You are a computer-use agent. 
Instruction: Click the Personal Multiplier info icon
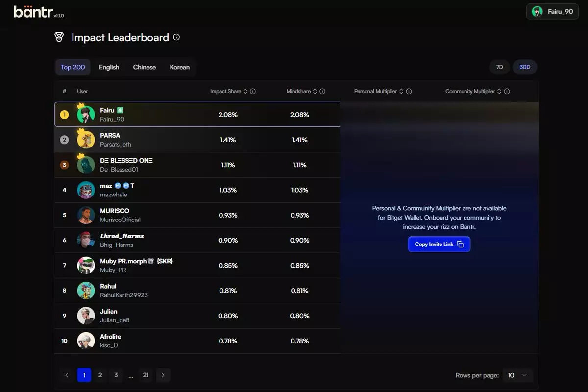(x=409, y=92)
